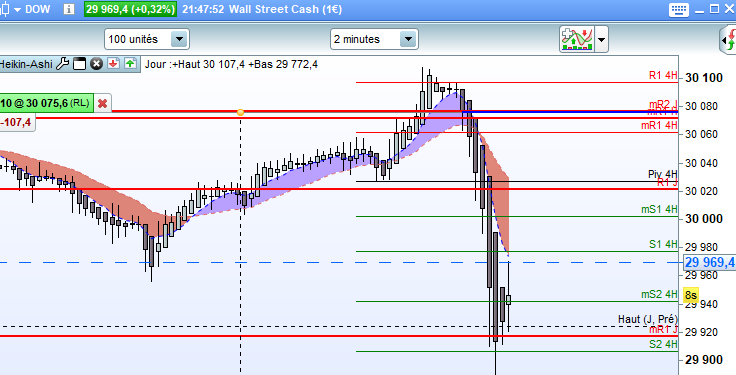Image resolution: width=736 pixels, height=375 pixels.
Task: Click the S1 4H support label
Action: tap(663, 244)
